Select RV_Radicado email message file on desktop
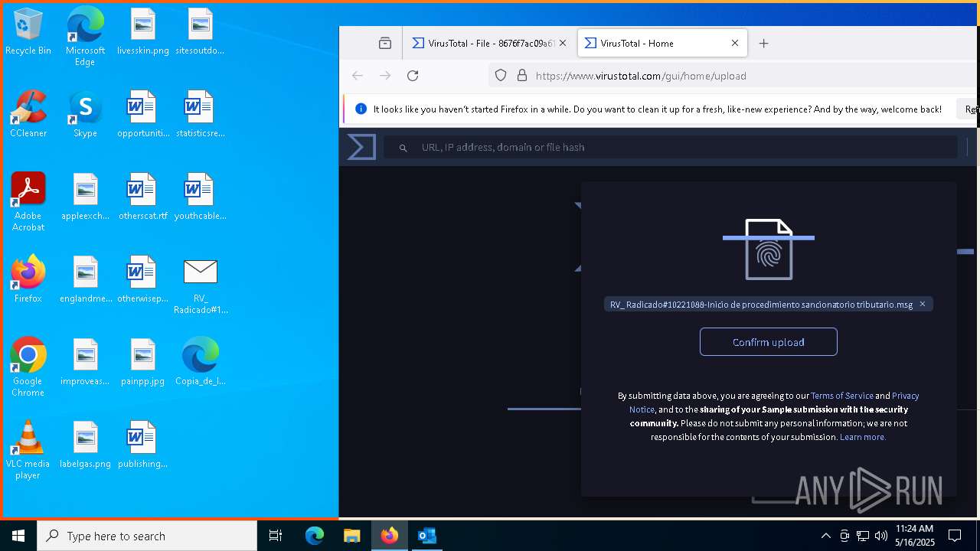 click(x=200, y=285)
